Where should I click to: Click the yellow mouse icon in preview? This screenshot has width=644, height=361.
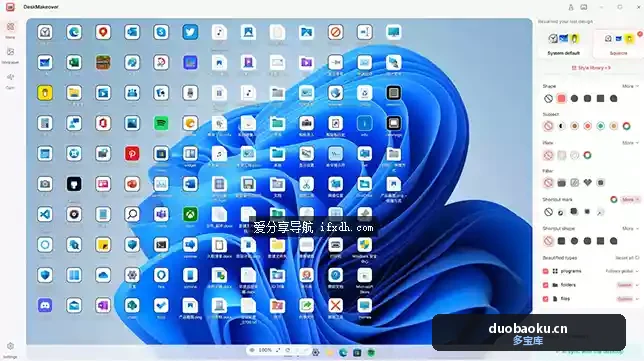(x=45, y=93)
